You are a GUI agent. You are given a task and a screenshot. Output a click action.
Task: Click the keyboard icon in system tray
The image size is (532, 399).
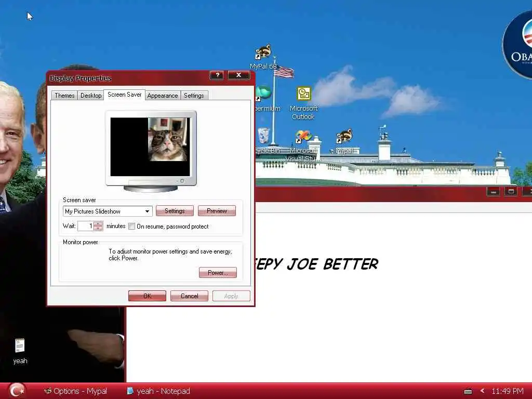point(468,392)
